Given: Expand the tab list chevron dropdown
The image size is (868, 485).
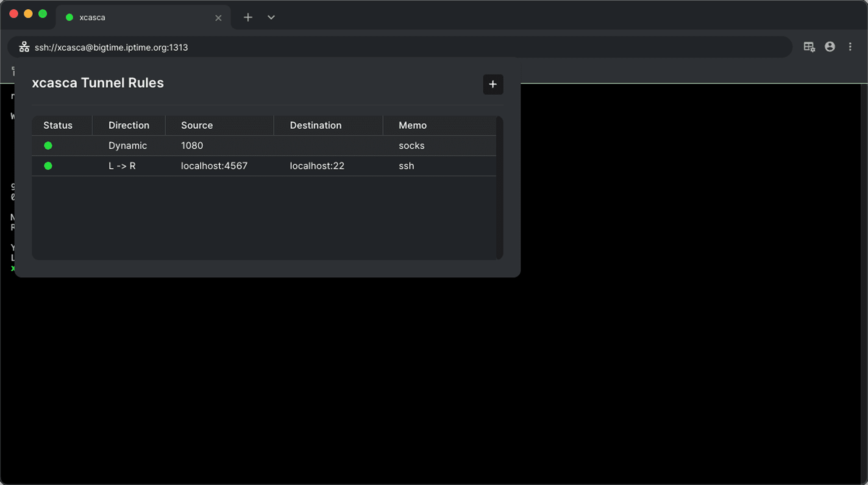Looking at the screenshot, I should tap(271, 17).
